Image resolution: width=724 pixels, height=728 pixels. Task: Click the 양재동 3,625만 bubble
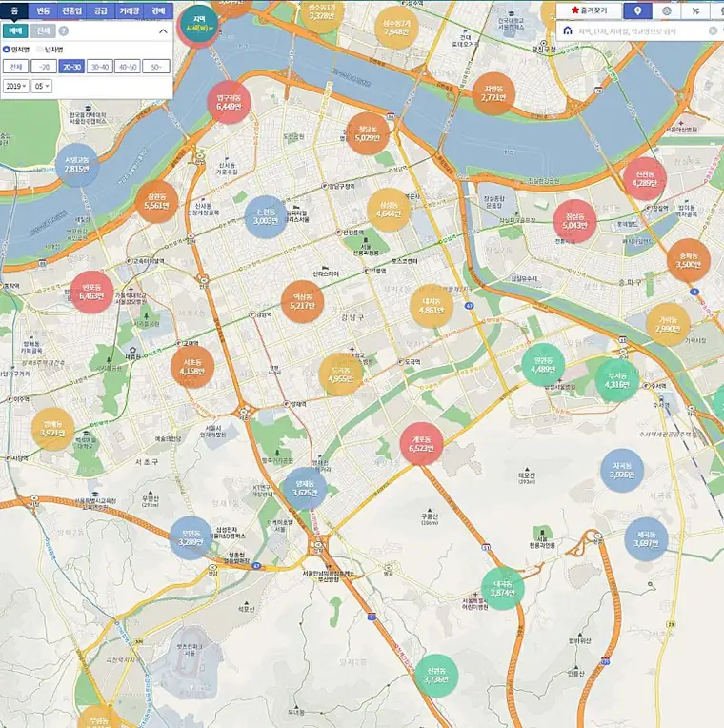point(305,488)
